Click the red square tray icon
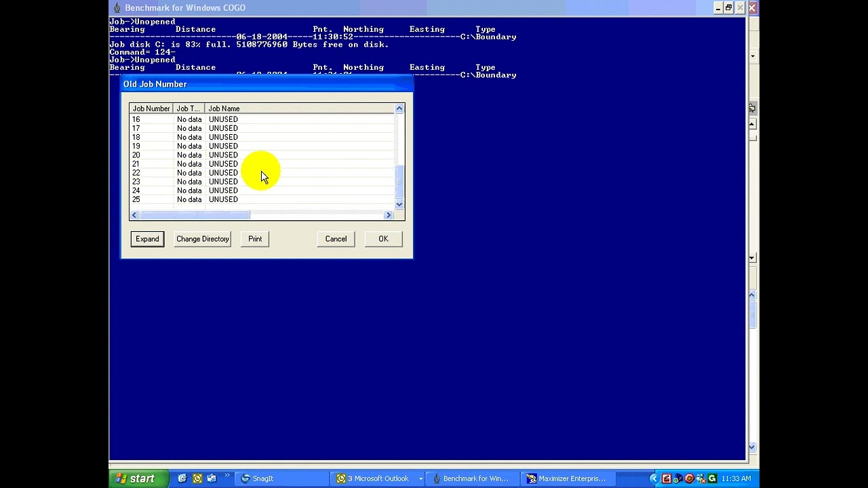The height and width of the screenshot is (488, 868). 667,479
